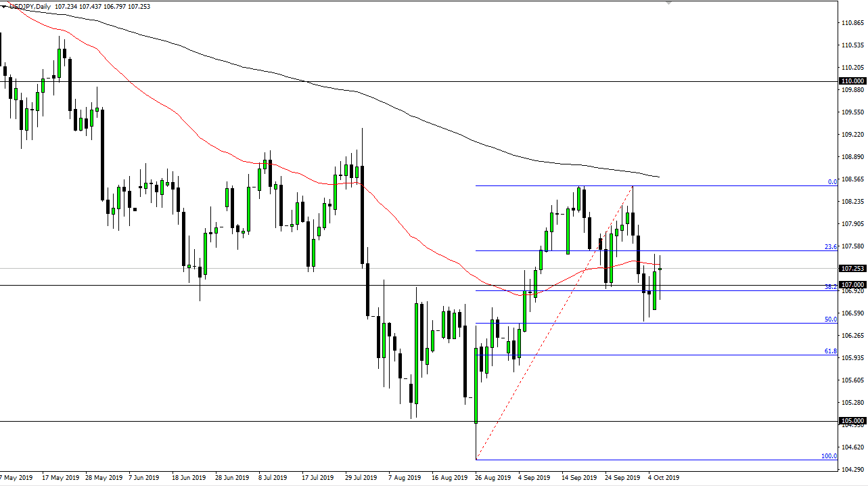
Task: Click the 14 Sep 2019 date label
Action: [580, 478]
